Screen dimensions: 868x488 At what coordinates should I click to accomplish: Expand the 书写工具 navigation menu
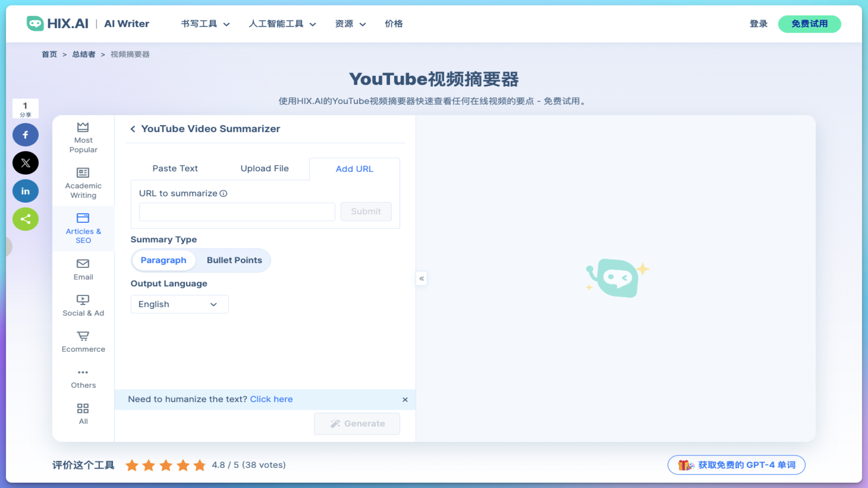(x=205, y=24)
